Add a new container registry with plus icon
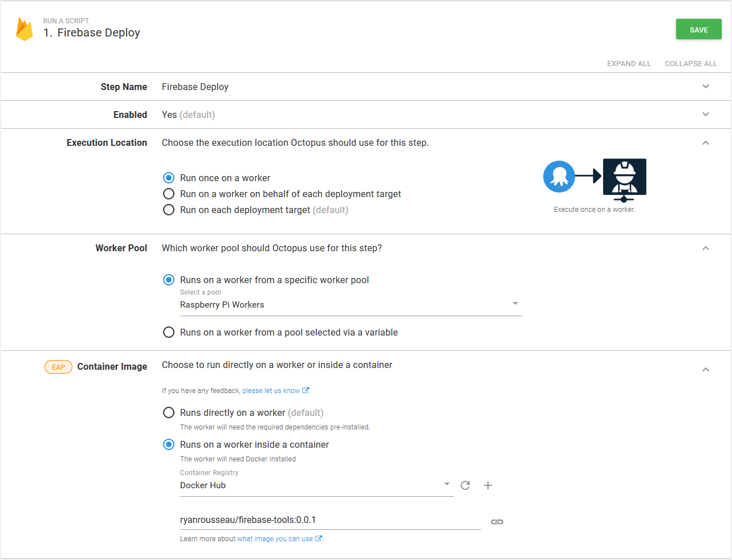The height and width of the screenshot is (560, 732). pyautogui.click(x=488, y=485)
